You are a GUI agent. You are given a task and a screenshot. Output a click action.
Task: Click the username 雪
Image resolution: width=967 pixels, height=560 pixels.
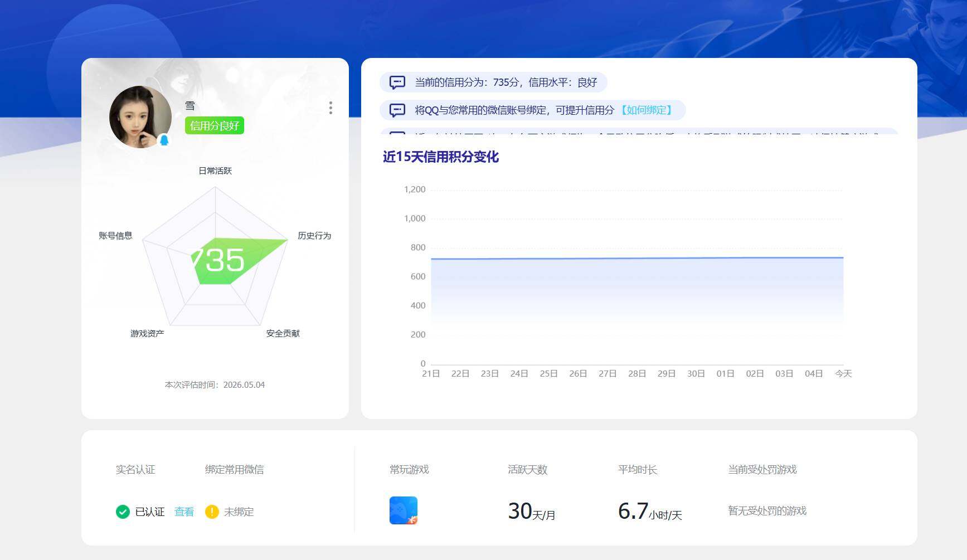190,106
